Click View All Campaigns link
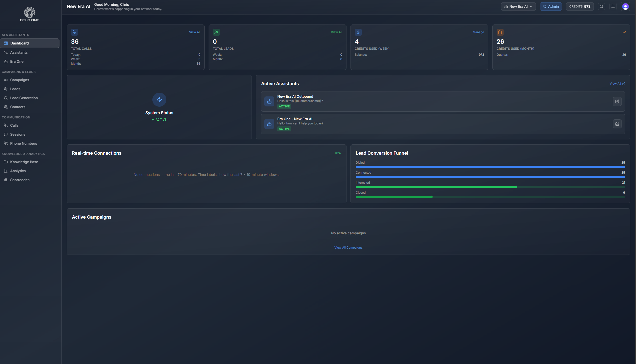 (348, 248)
